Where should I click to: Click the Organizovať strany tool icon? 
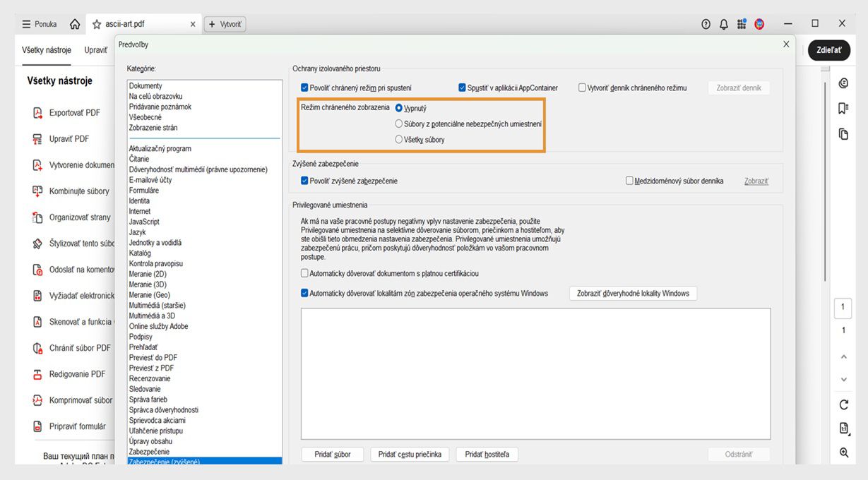coord(38,217)
